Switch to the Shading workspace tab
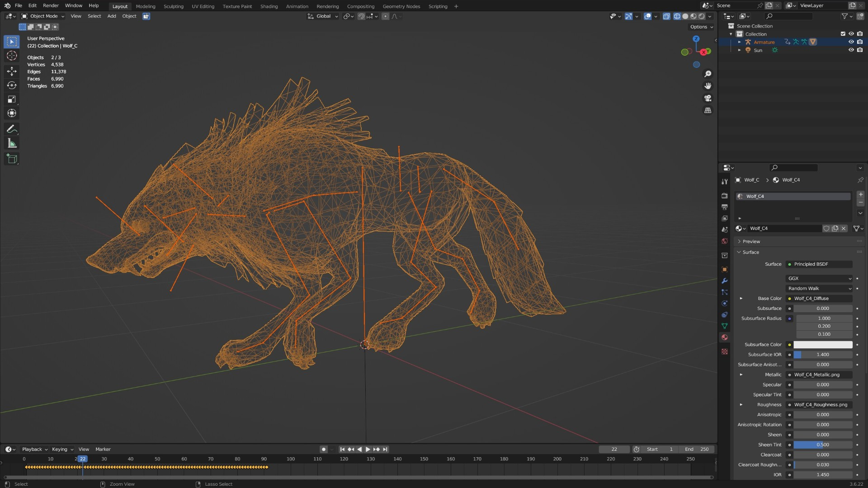 [x=269, y=6]
